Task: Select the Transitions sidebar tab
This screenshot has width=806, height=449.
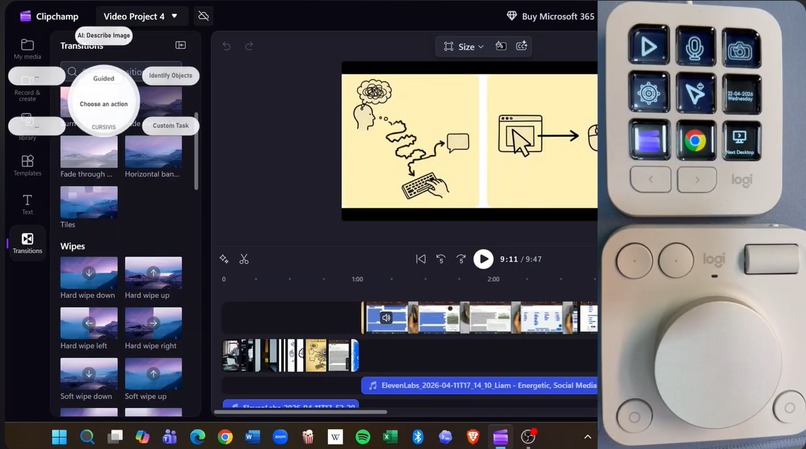Action: click(27, 243)
